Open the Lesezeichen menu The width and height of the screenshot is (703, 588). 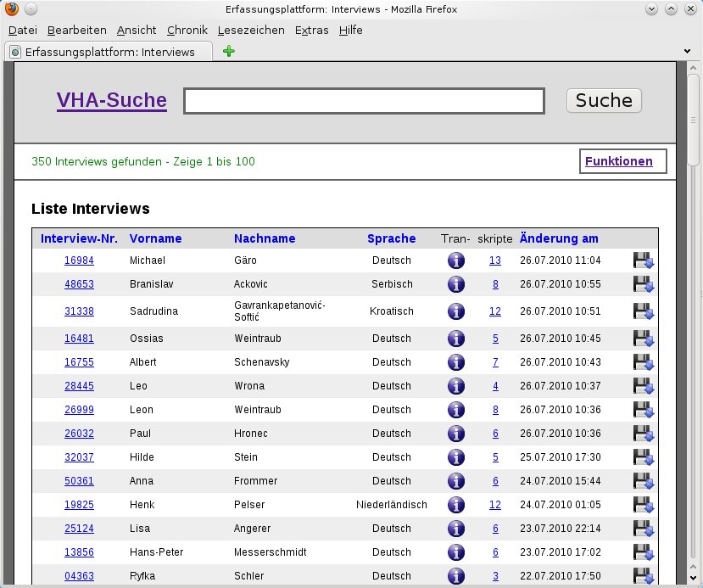[252, 30]
